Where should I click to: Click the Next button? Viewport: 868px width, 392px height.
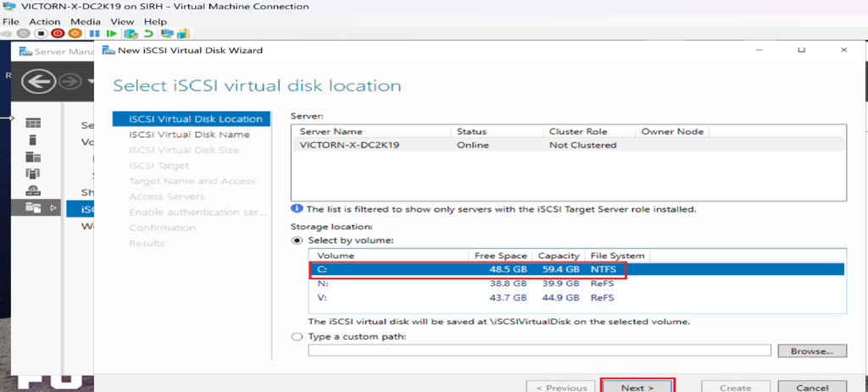point(637,387)
